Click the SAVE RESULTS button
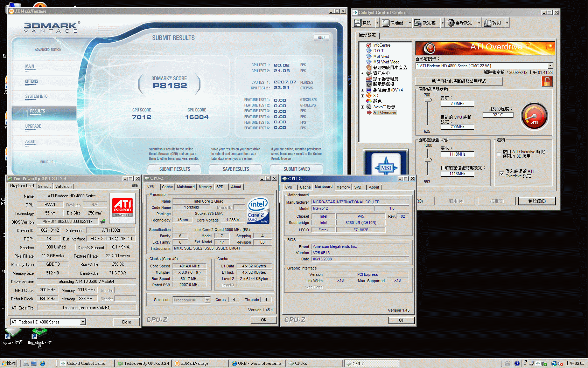Image resolution: width=588 pixels, height=368 pixels. pos(236,169)
